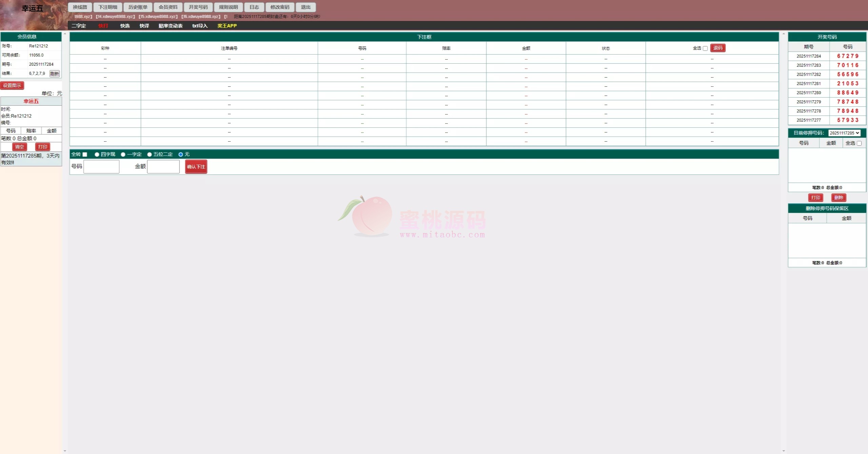The width and height of the screenshot is (868, 454).
Task: Click the 退码 refund button
Action: [x=717, y=48]
